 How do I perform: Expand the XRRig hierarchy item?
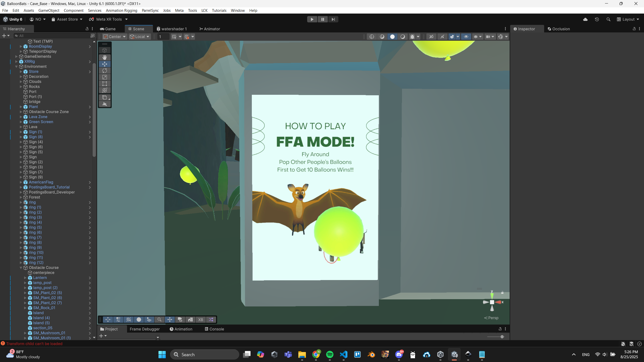(16, 62)
